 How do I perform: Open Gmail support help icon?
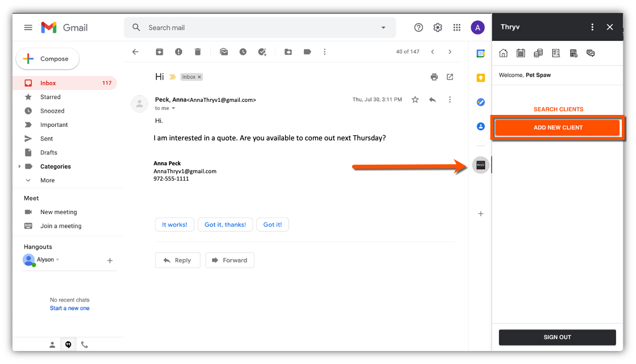pyautogui.click(x=418, y=28)
